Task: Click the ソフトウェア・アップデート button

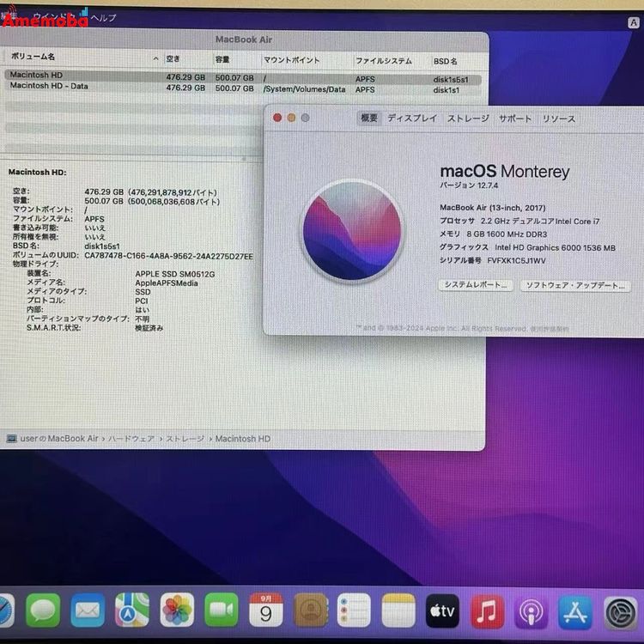Action: (x=575, y=286)
